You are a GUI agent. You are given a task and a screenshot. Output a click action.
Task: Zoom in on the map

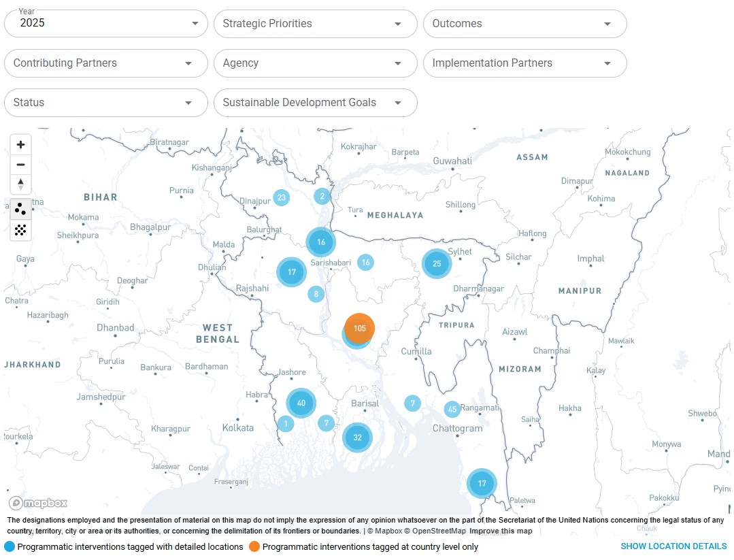20,145
